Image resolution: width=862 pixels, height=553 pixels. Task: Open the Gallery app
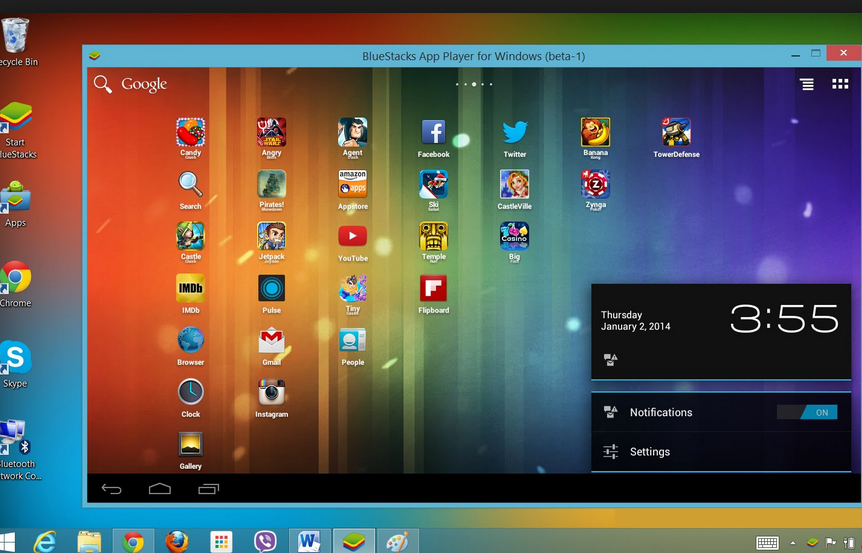pos(190,444)
